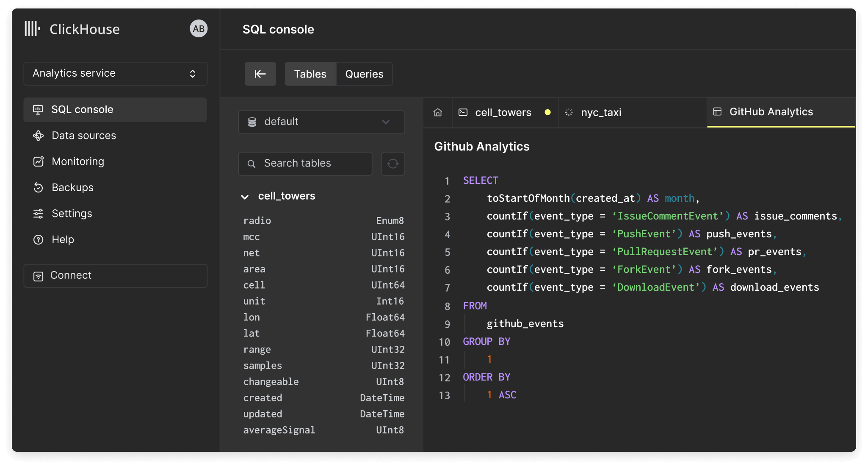Click the Connect button
This screenshot has width=868, height=467.
pyautogui.click(x=115, y=275)
